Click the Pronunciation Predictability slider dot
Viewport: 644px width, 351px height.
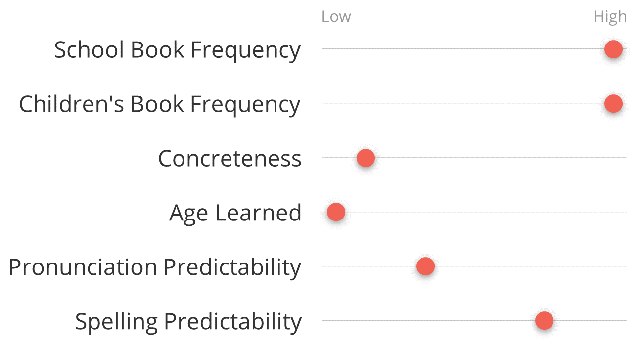point(425,266)
